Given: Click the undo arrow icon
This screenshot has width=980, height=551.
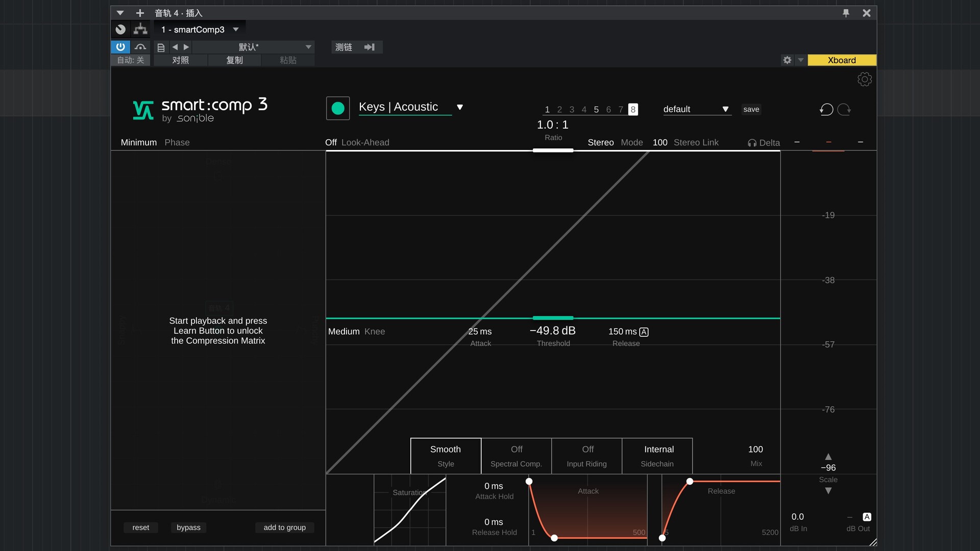Looking at the screenshot, I should click(826, 109).
